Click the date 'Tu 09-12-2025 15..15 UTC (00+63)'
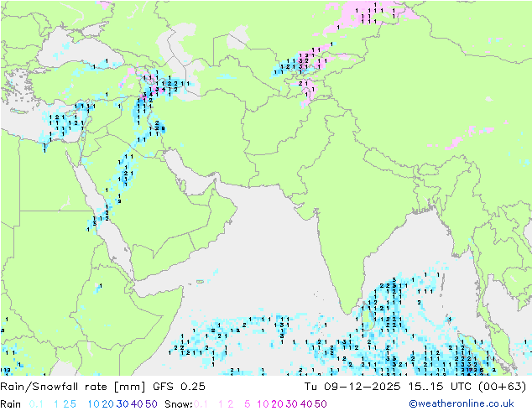The height and width of the screenshot is (411, 532). pyautogui.click(x=415, y=387)
